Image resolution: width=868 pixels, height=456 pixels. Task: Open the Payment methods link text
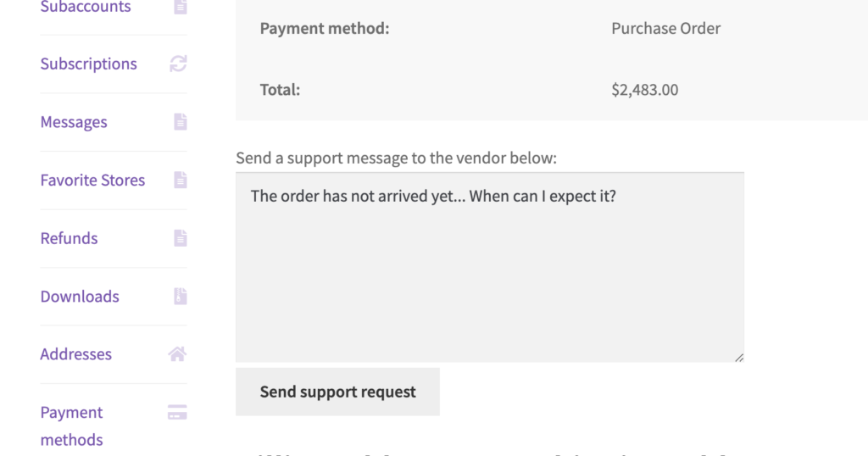tap(71, 425)
